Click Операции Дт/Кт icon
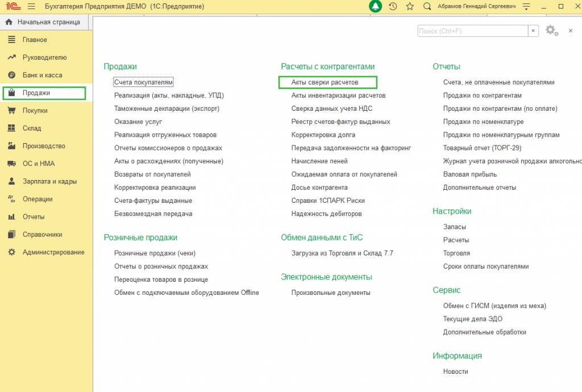Image resolution: width=582 pixels, height=392 pixels. 12,199
